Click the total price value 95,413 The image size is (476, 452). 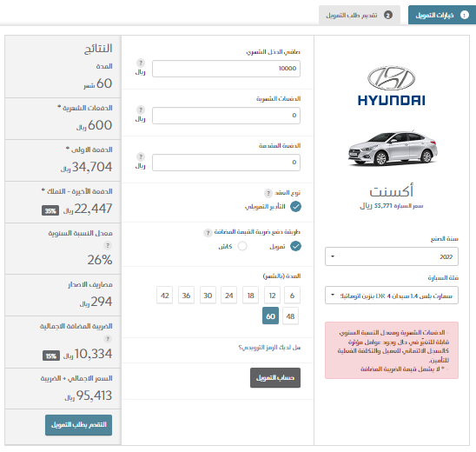click(94, 395)
